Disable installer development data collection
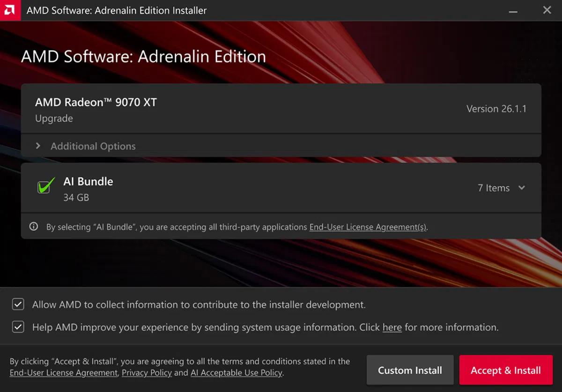The image size is (562, 392). [17, 304]
